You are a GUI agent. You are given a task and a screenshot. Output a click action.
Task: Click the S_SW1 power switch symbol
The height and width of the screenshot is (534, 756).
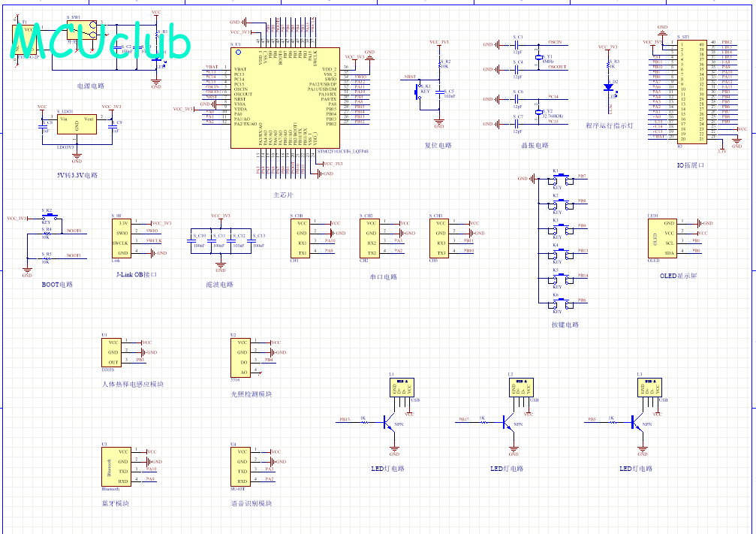tap(83, 31)
